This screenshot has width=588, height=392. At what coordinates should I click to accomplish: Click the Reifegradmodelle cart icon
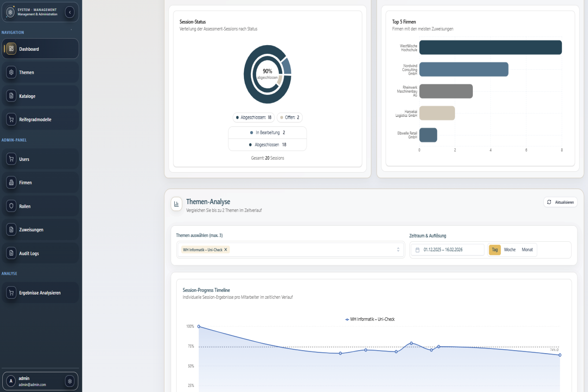(x=11, y=119)
